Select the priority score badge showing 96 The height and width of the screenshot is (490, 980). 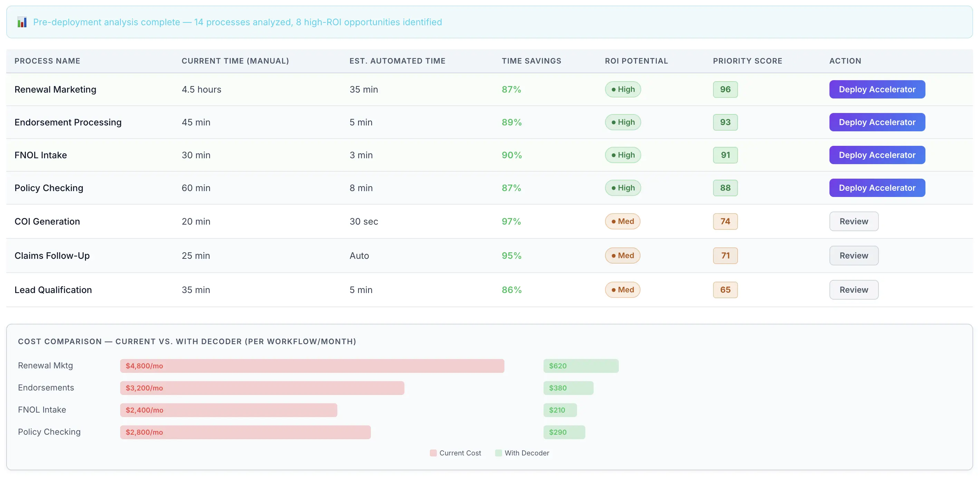(x=725, y=89)
